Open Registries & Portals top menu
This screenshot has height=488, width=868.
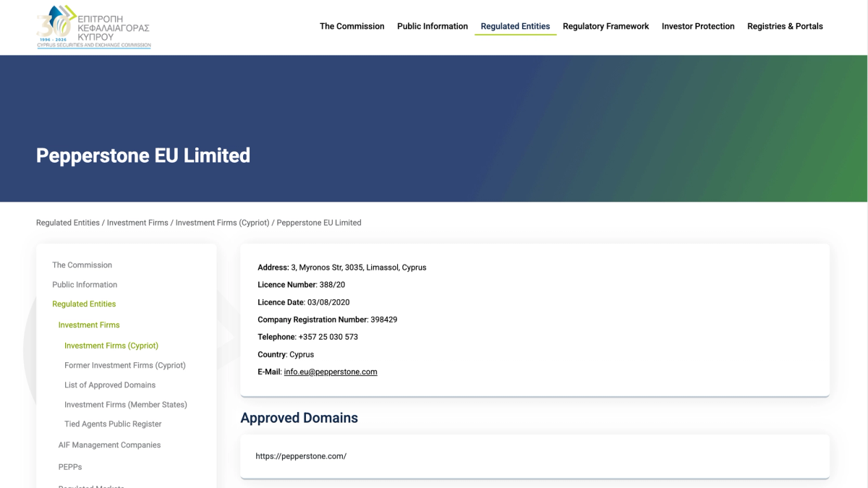(x=785, y=26)
